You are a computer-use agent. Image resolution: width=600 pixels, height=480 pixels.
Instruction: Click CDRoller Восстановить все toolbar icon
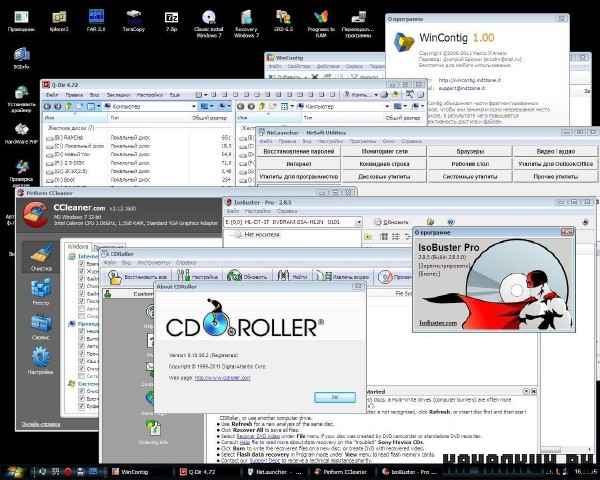[114, 276]
